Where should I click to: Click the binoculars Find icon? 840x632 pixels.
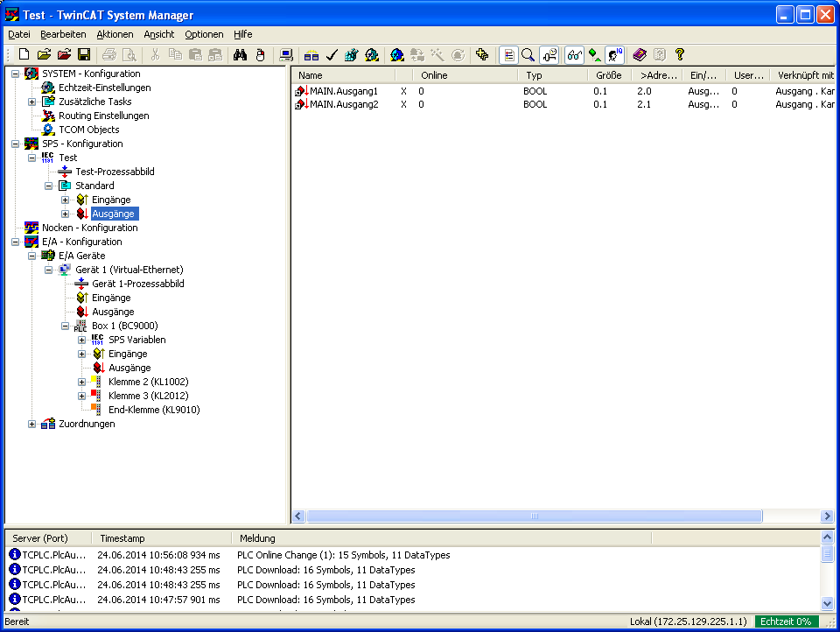pyautogui.click(x=240, y=54)
